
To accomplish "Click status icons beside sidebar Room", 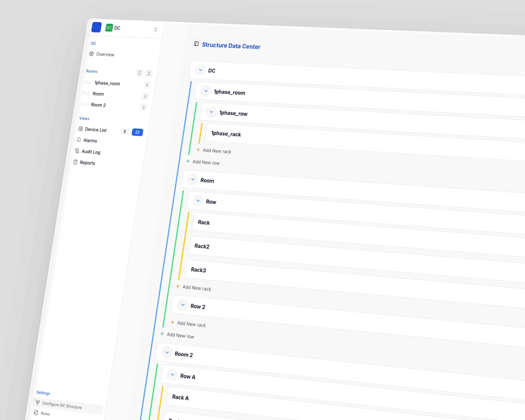I will (86, 93).
